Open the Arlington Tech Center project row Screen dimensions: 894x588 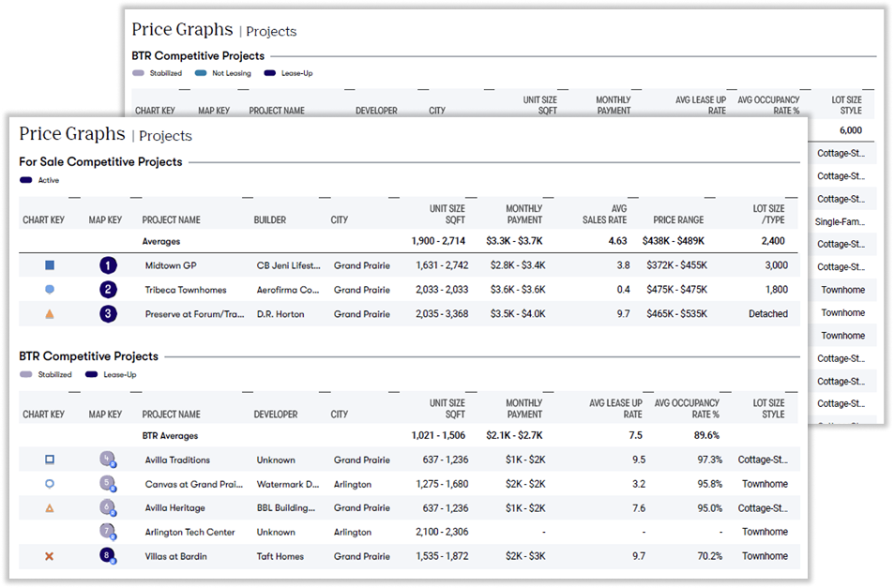click(189, 532)
